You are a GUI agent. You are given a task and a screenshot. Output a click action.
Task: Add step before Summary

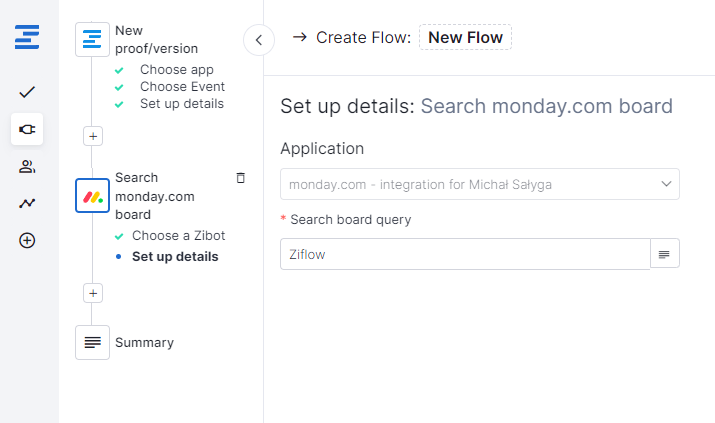pyautogui.click(x=93, y=293)
